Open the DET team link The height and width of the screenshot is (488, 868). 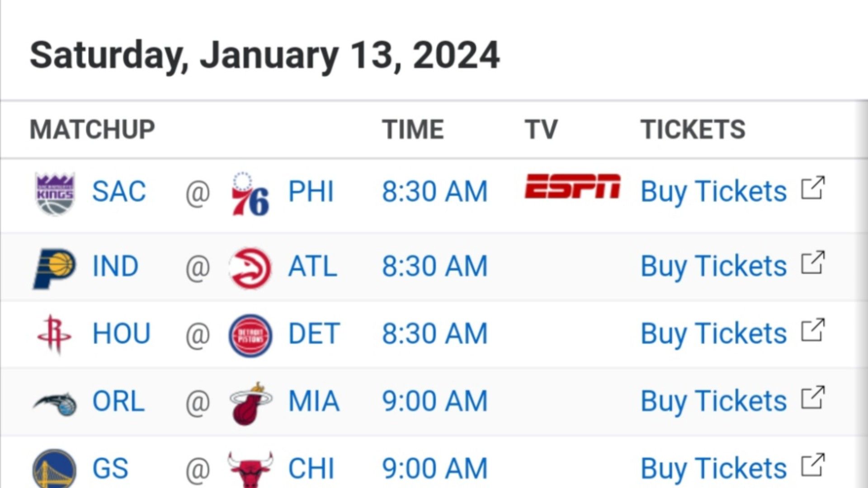(x=314, y=333)
